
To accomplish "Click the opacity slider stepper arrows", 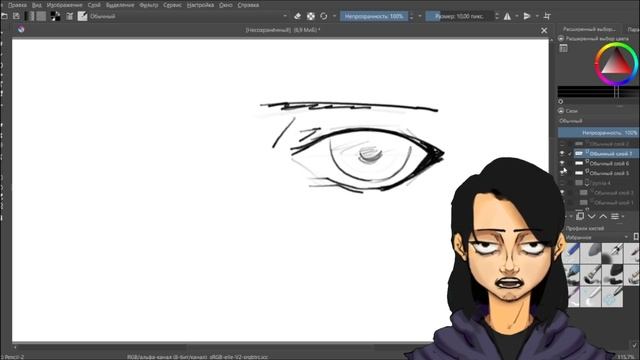I will click(411, 16).
